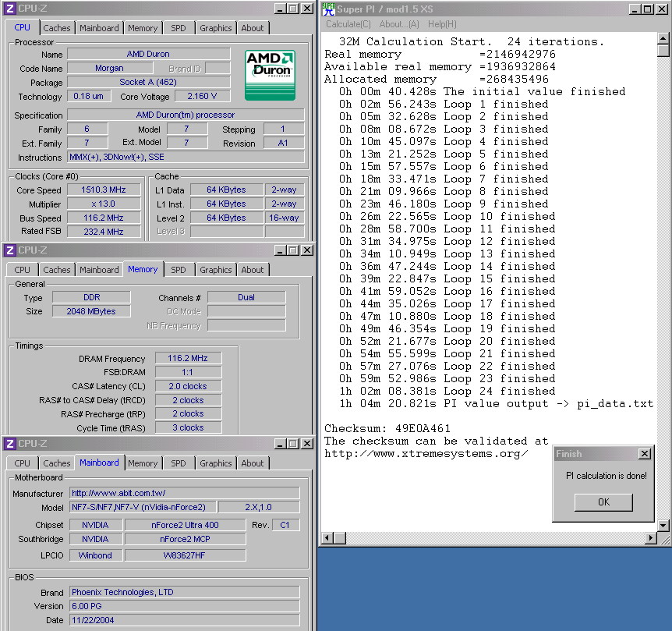Click the Package field Socket A (462)
This screenshot has width=672, height=631.
pyautogui.click(x=148, y=82)
